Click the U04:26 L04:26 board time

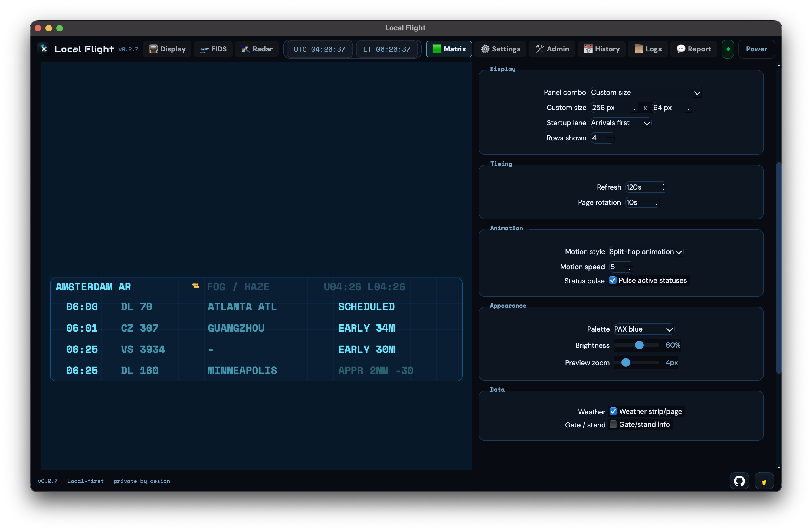pyautogui.click(x=364, y=287)
